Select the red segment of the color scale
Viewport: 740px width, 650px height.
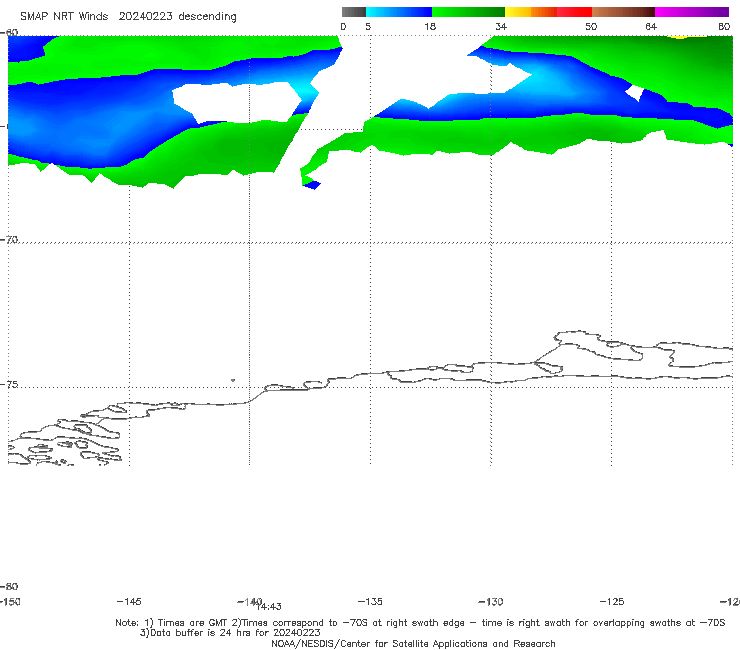pyautogui.click(x=574, y=12)
